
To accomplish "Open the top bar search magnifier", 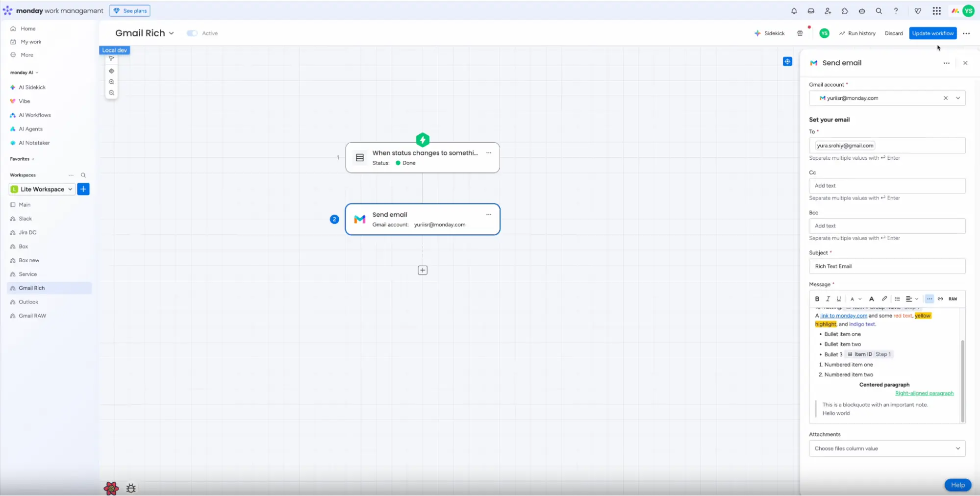I will click(879, 11).
